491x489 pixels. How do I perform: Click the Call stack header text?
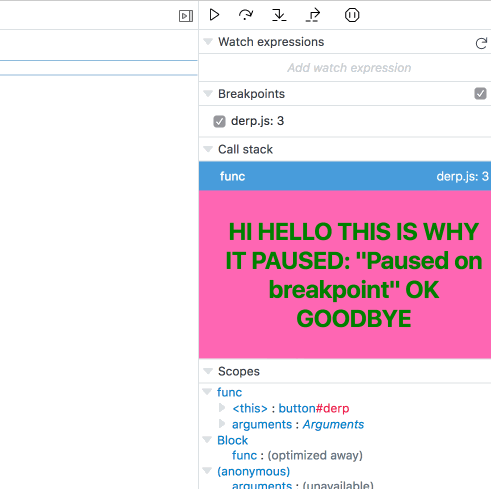(245, 149)
